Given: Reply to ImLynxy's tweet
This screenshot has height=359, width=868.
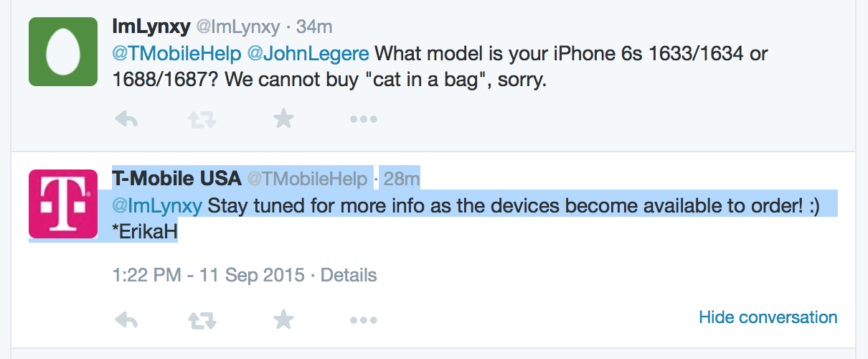Looking at the screenshot, I should point(126,119).
